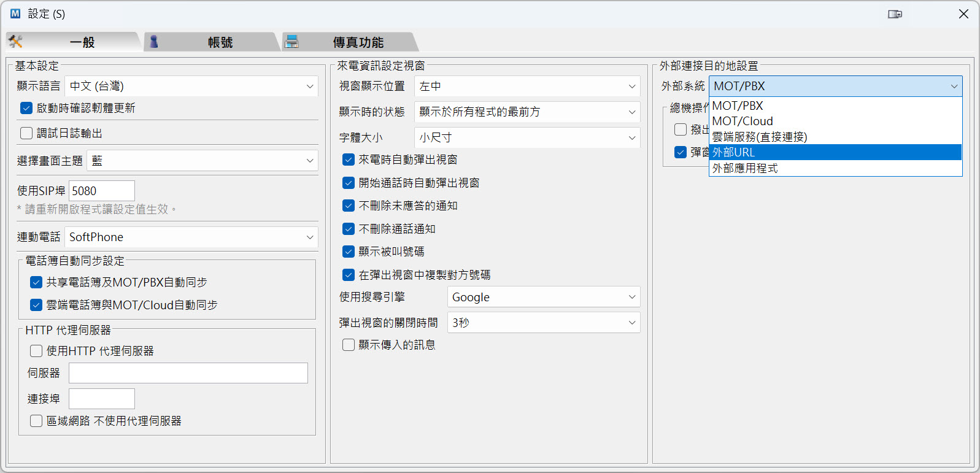Click the M application icon in title bar

[x=15, y=13]
